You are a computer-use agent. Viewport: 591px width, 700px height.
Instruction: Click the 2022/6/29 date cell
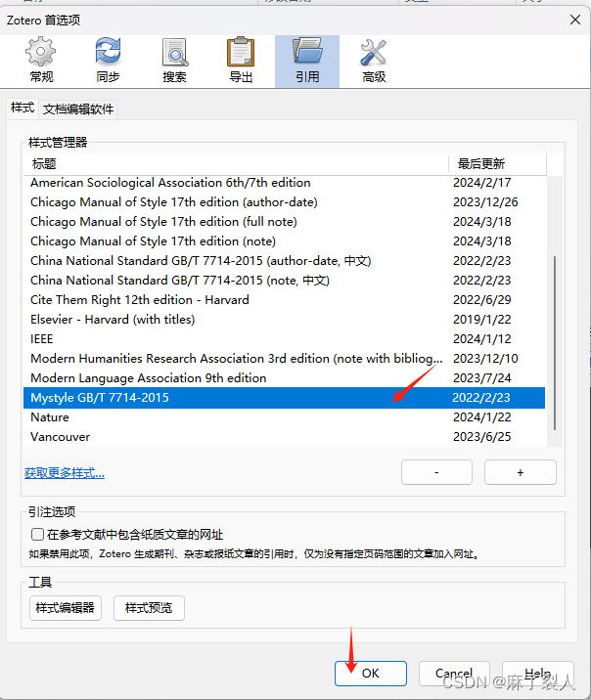[x=482, y=300]
